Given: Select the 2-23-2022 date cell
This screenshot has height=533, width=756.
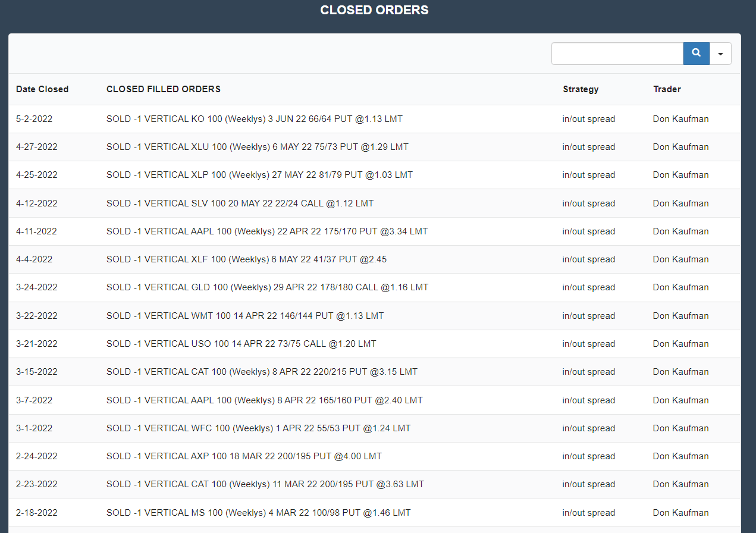Looking at the screenshot, I should [x=37, y=484].
